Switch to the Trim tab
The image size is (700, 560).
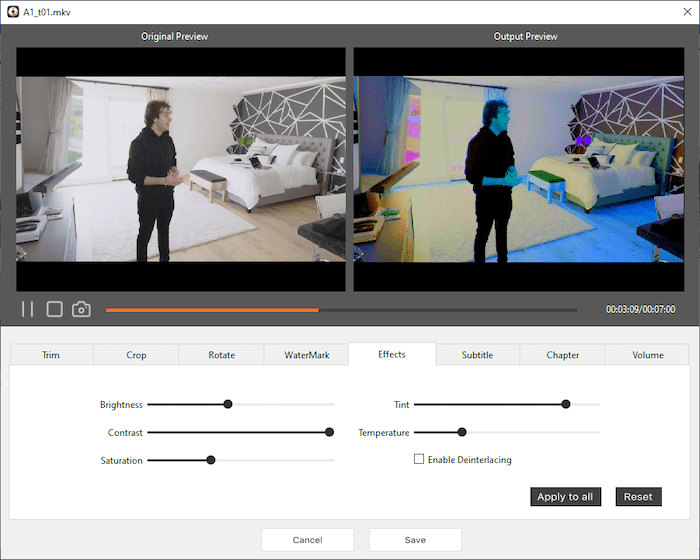pos(51,355)
